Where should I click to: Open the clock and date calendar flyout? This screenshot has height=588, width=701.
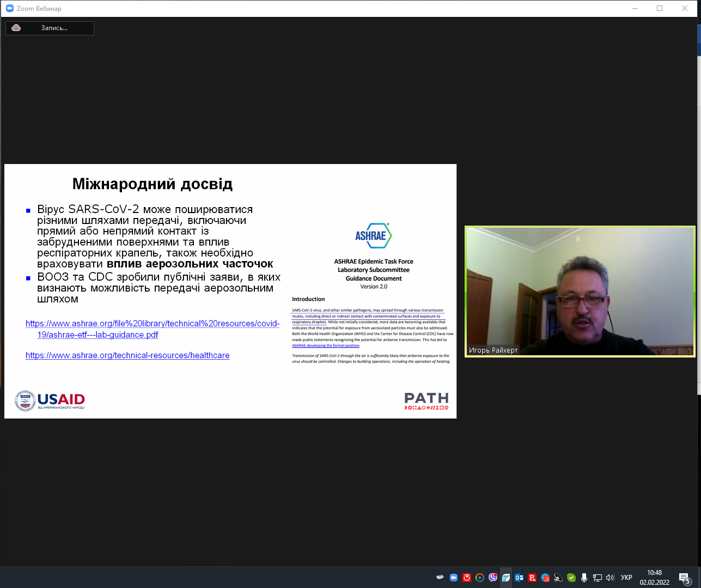click(654, 578)
